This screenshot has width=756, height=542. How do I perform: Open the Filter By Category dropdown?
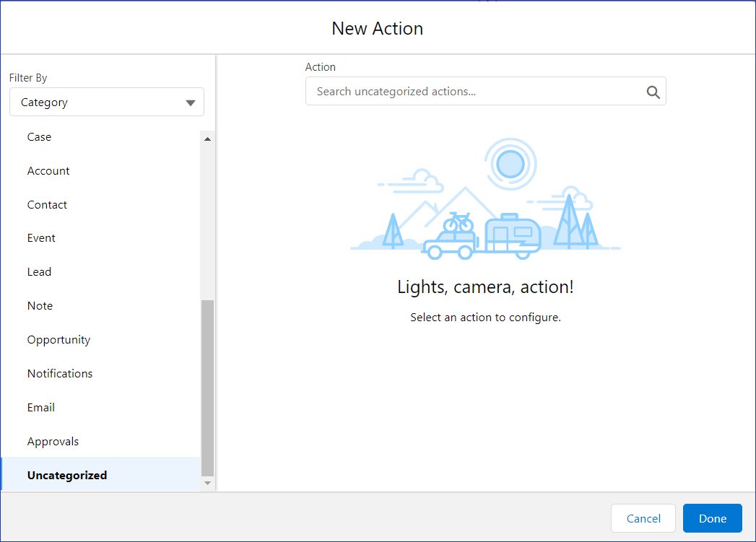point(107,102)
